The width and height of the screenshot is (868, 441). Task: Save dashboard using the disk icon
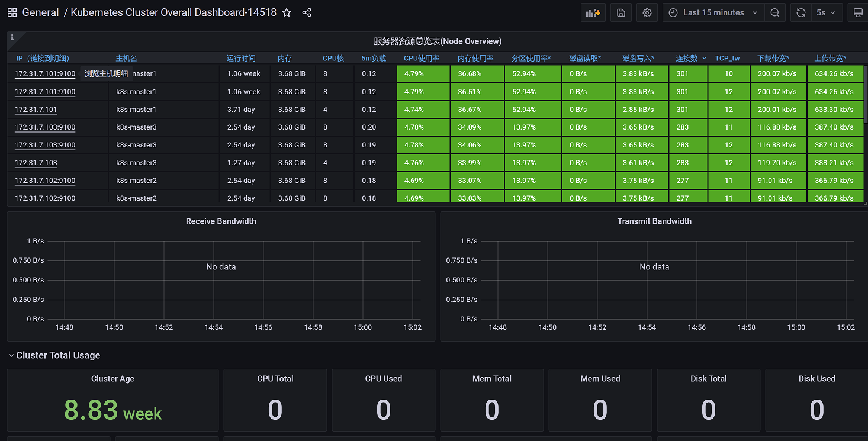[621, 12]
